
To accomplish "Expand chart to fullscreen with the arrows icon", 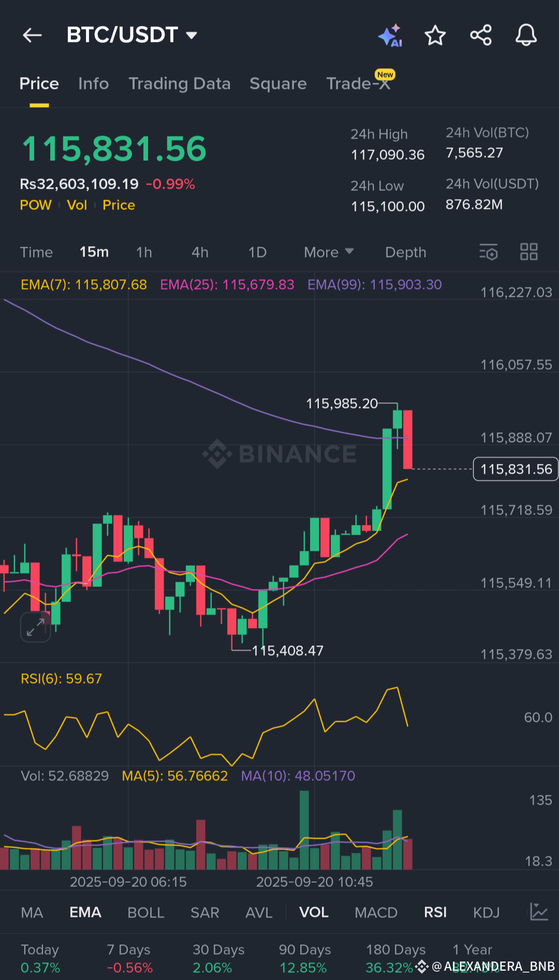I will (35, 627).
